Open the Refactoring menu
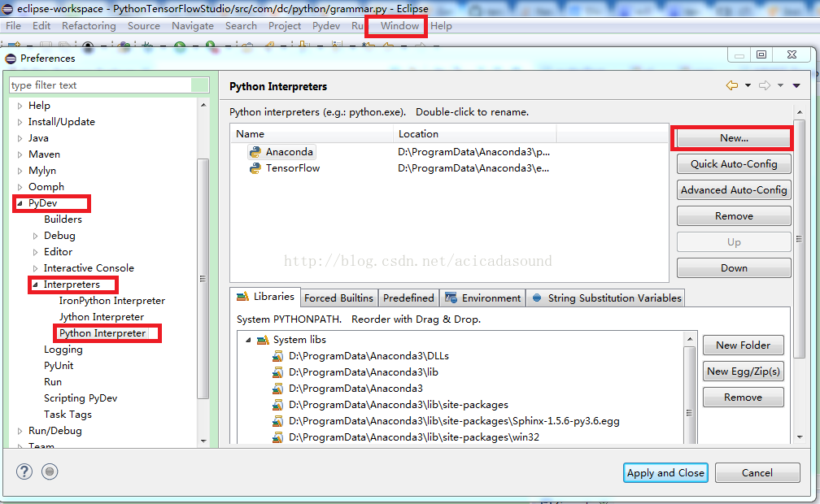 (x=89, y=26)
